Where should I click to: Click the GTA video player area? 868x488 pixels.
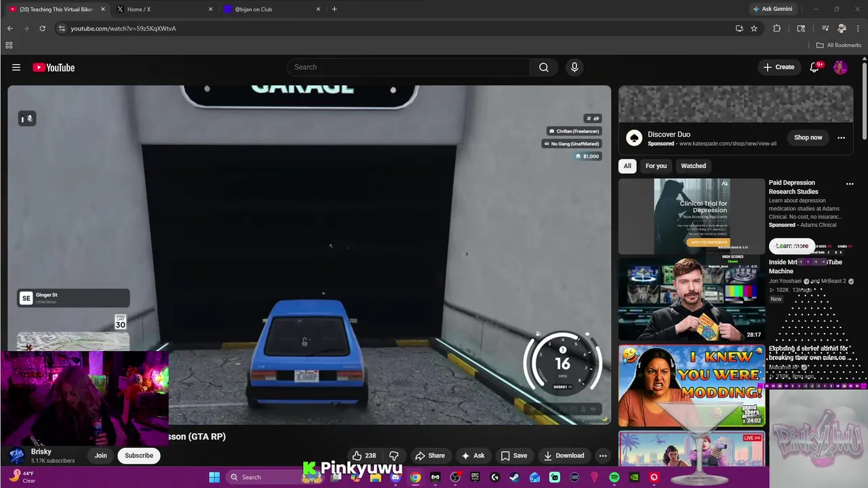309,255
